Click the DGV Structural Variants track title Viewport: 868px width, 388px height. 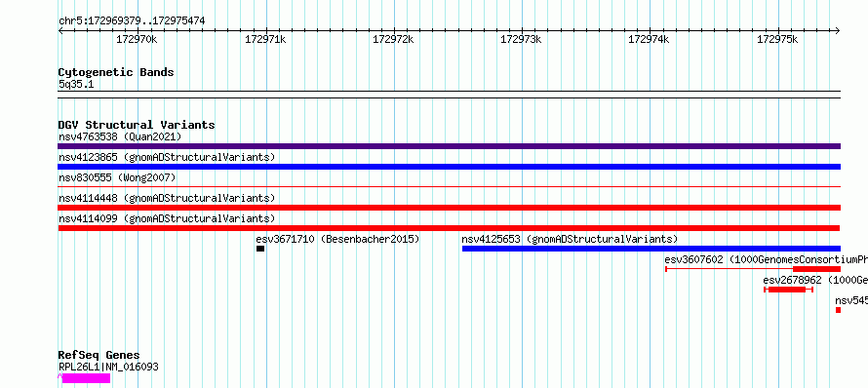137,125
